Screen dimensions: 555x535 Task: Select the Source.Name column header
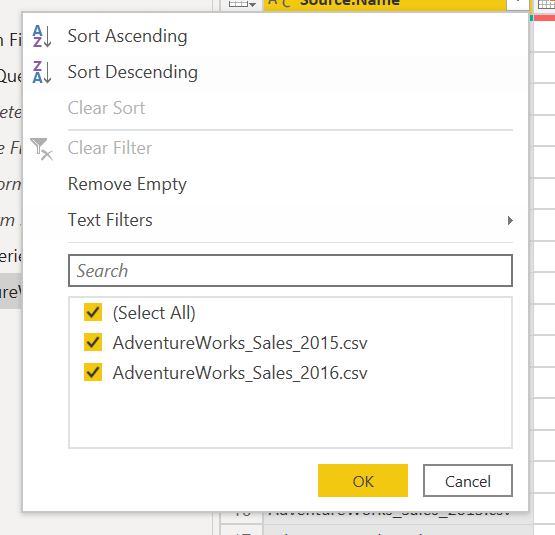click(385, 4)
